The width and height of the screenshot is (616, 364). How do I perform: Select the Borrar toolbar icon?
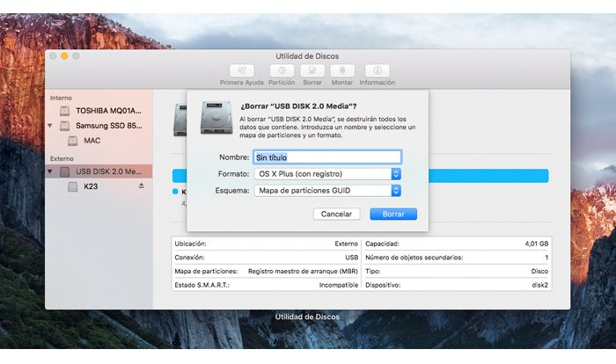(312, 70)
